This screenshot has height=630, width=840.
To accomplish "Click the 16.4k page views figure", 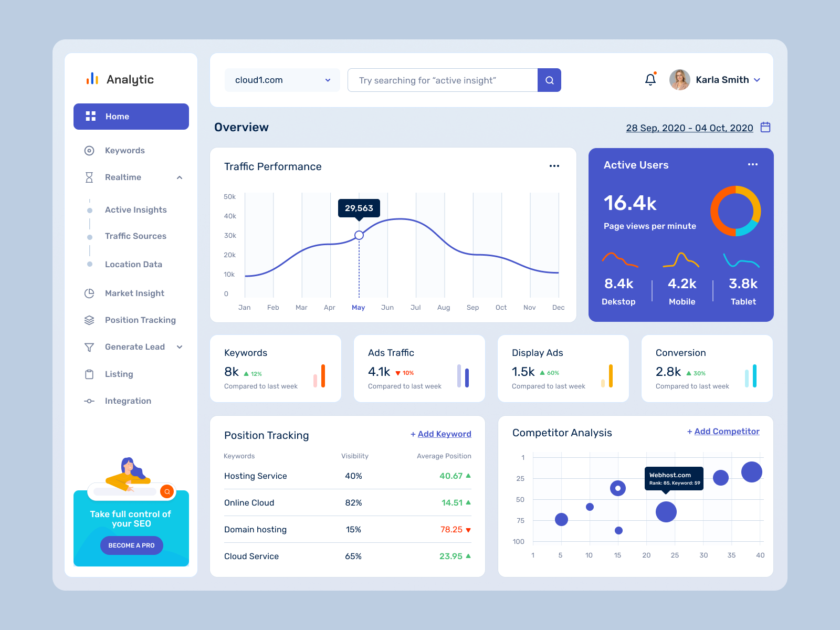I will point(630,203).
